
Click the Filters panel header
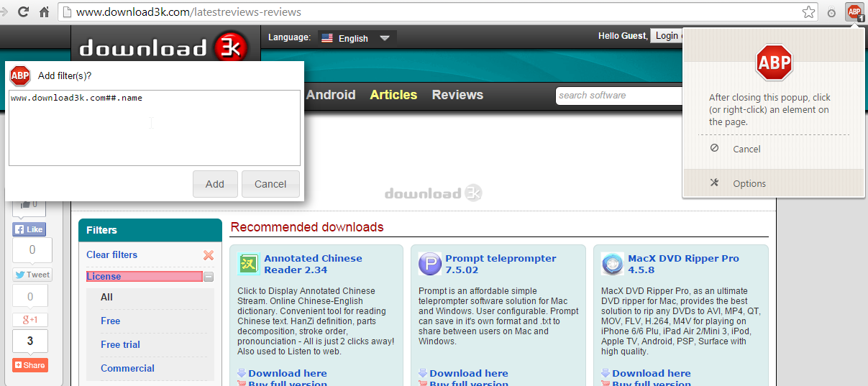click(x=150, y=230)
